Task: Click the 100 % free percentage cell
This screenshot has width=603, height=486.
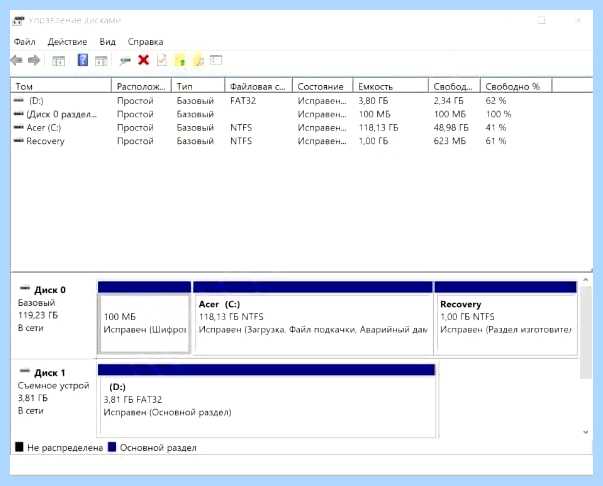Action: (498, 114)
